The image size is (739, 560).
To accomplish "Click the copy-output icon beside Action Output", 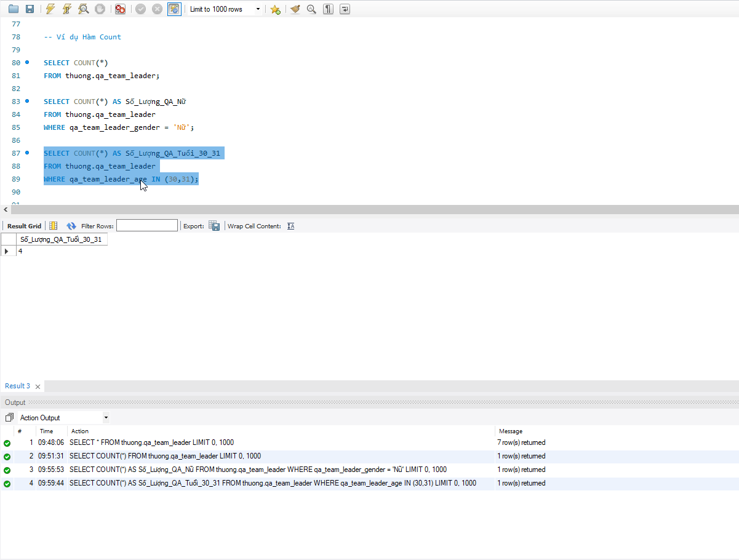I will click(9, 417).
